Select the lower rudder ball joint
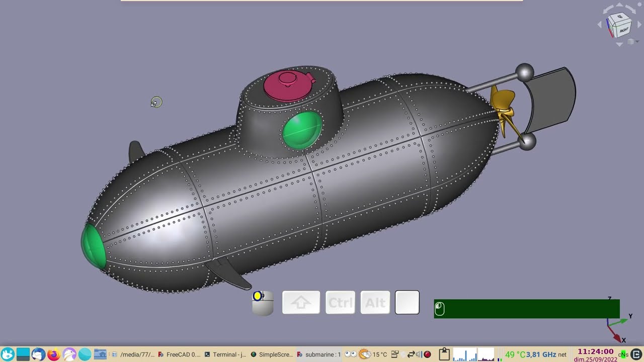The height and width of the screenshot is (362, 644). tap(527, 142)
